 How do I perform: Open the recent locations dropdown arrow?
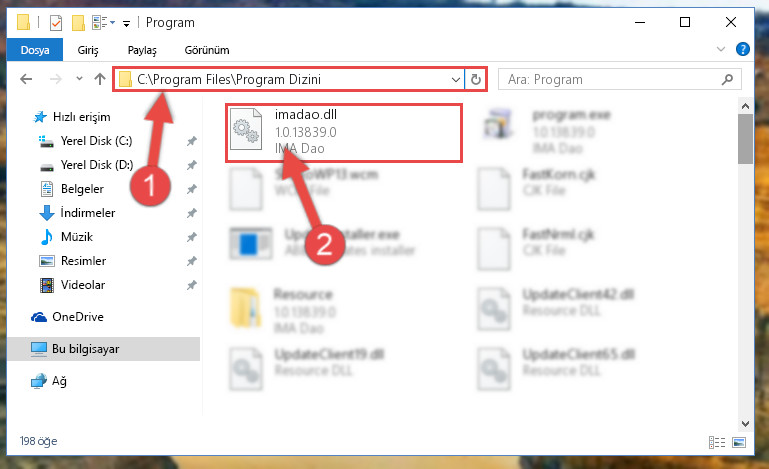79,78
